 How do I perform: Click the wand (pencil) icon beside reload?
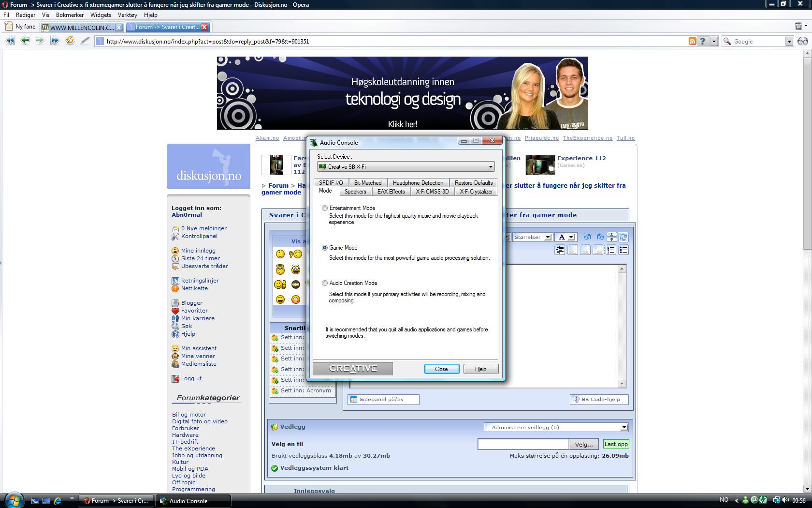85,41
